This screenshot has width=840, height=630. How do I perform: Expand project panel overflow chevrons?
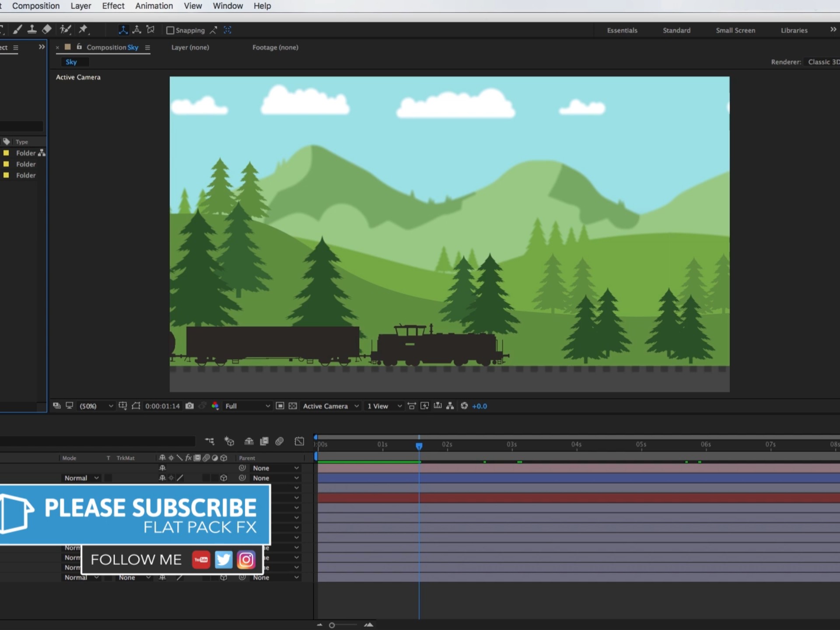42,47
